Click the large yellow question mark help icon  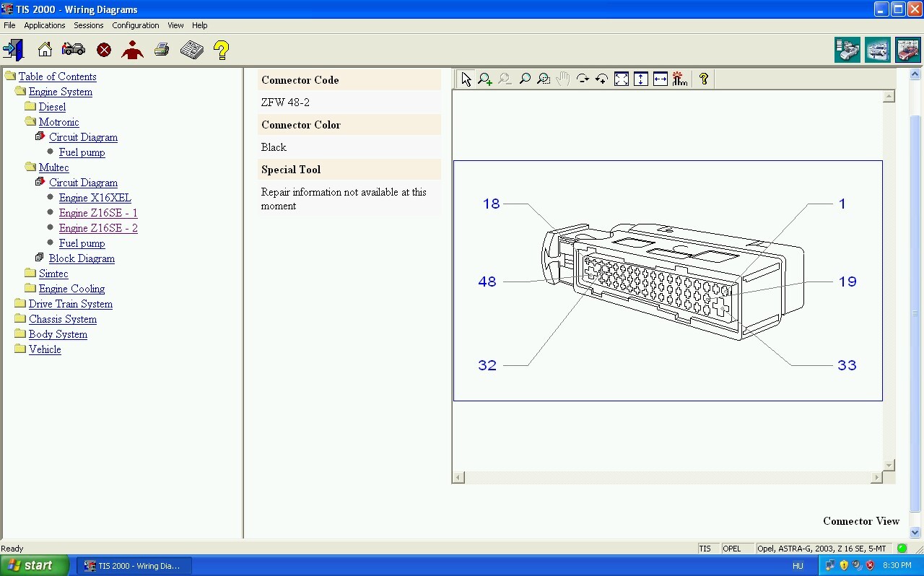click(222, 50)
